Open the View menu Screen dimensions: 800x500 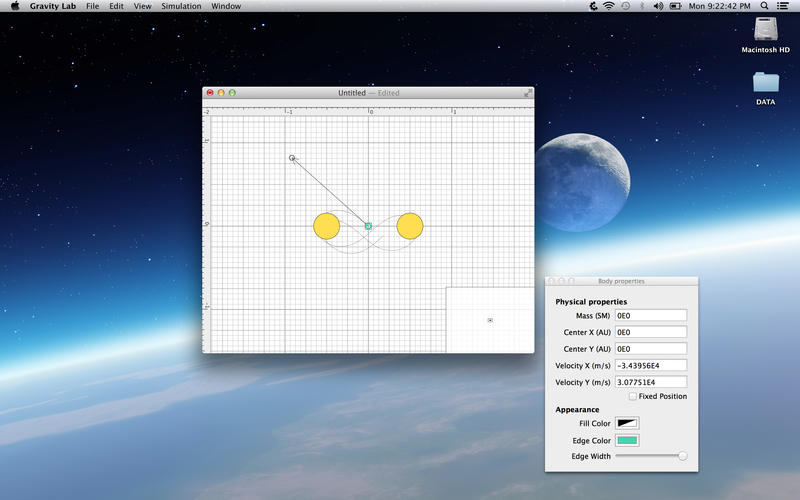pos(143,6)
